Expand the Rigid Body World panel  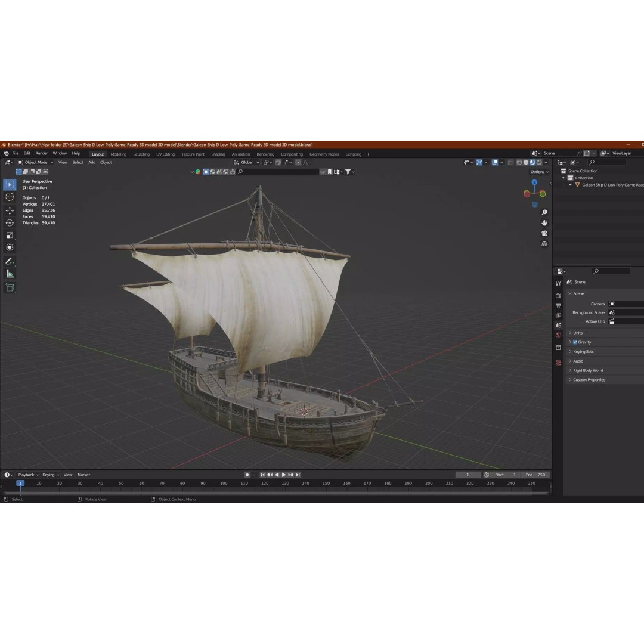point(588,370)
